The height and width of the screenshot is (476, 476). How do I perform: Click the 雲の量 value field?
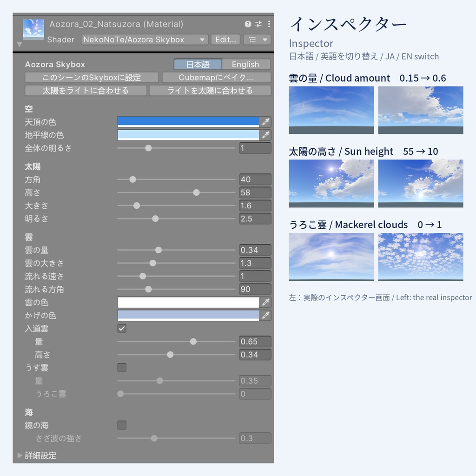[x=255, y=250]
